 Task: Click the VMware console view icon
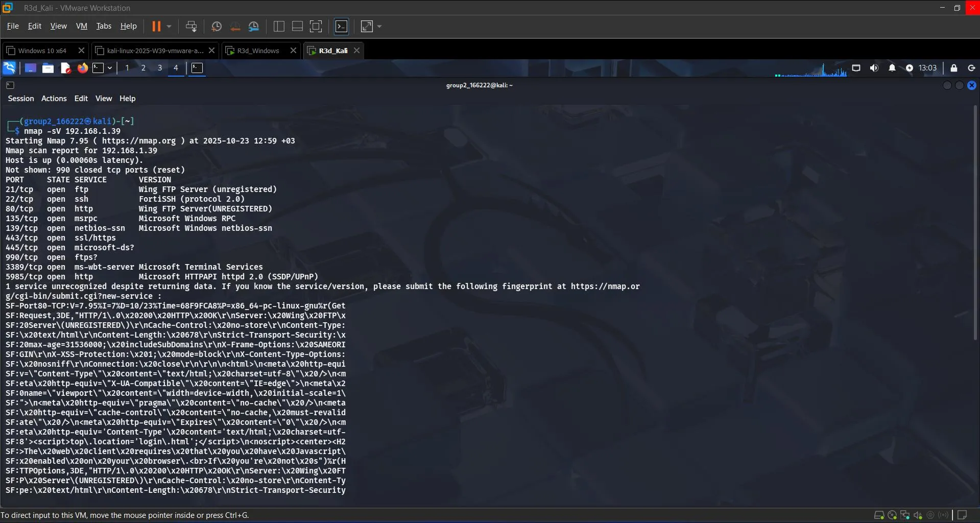point(341,26)
